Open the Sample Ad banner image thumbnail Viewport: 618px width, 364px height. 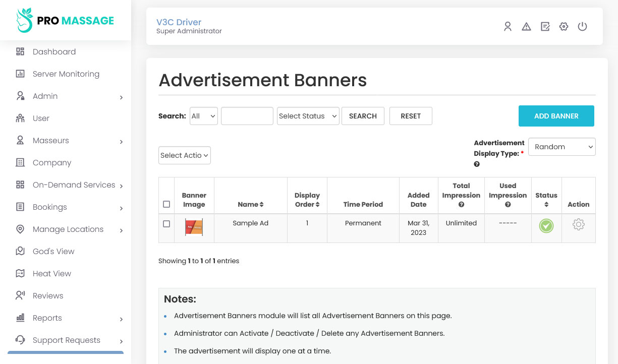194,227
